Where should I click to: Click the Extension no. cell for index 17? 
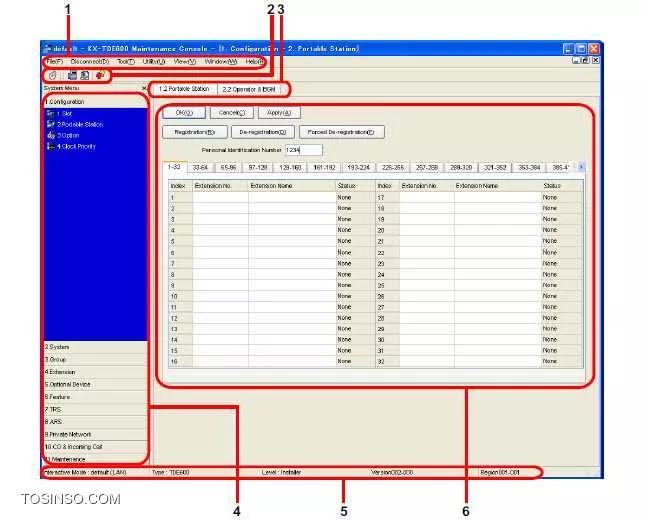tap(427, 197)
